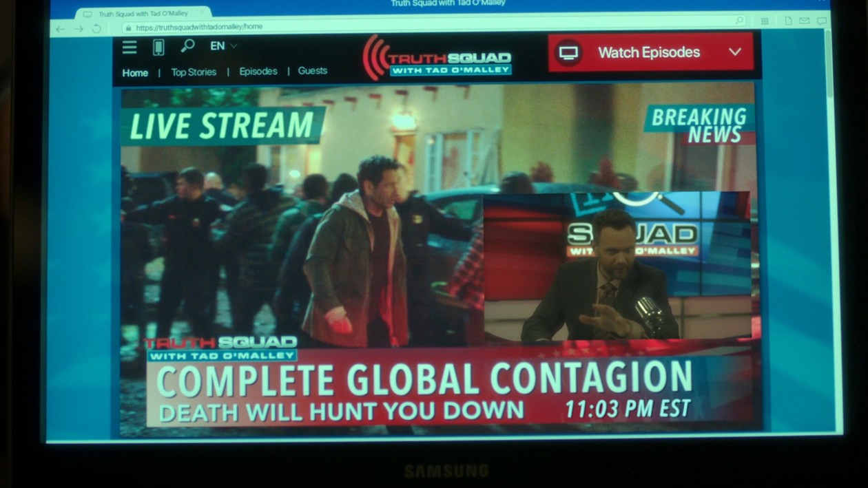Expand the EN language dropdown

(224, 46)
